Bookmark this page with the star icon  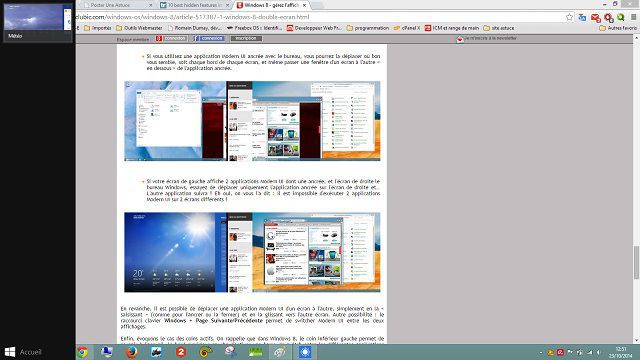click(569, 17)
